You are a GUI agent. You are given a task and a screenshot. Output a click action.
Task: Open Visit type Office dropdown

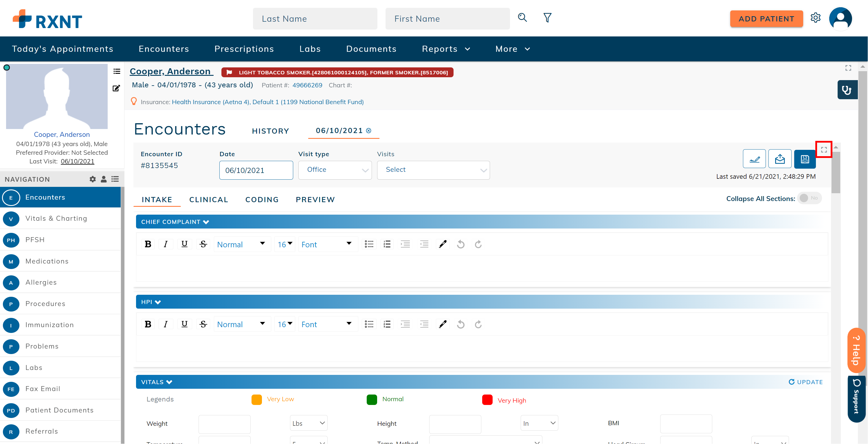335,170
